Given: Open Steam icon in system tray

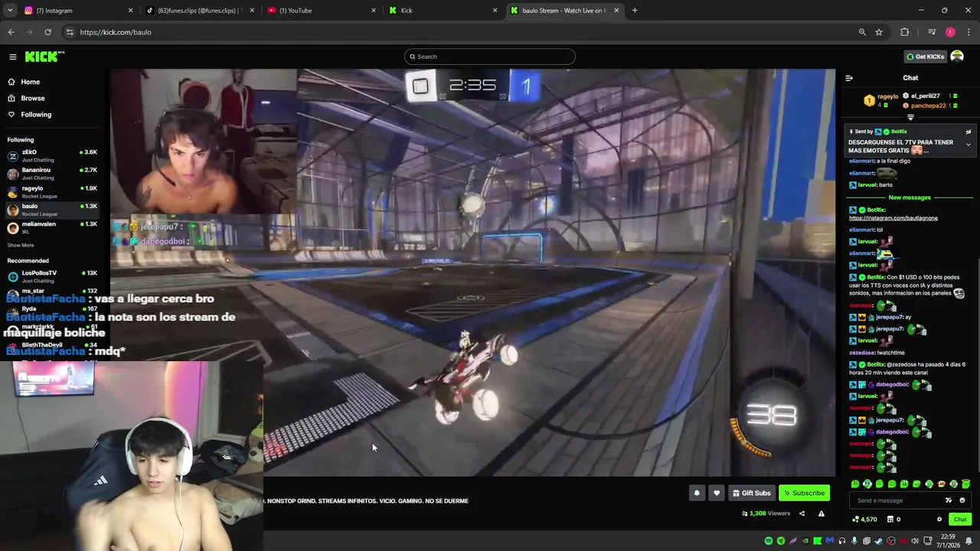Looking at the screenshot, I should 879,541.
